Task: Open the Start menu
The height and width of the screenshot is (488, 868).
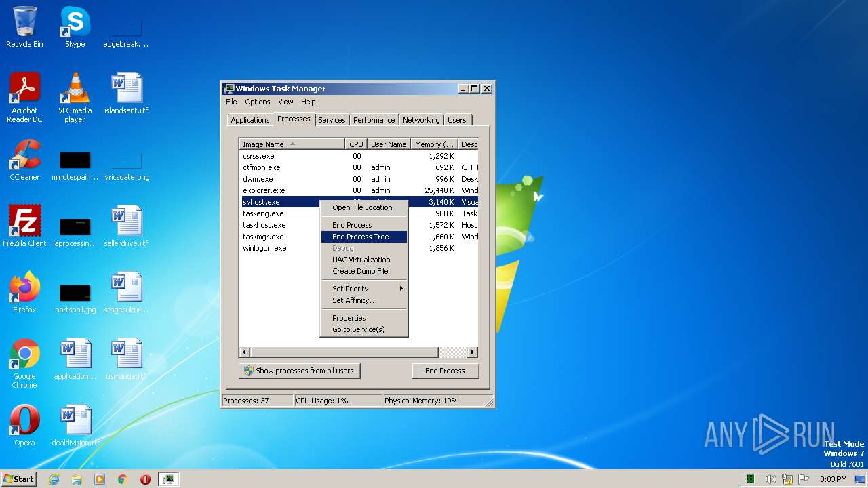Action: pos(18,479)
